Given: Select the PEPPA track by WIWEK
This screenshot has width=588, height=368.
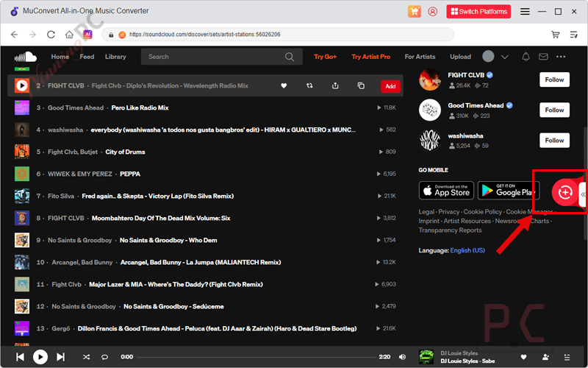Looking at the screenshot, I should 130,174.
